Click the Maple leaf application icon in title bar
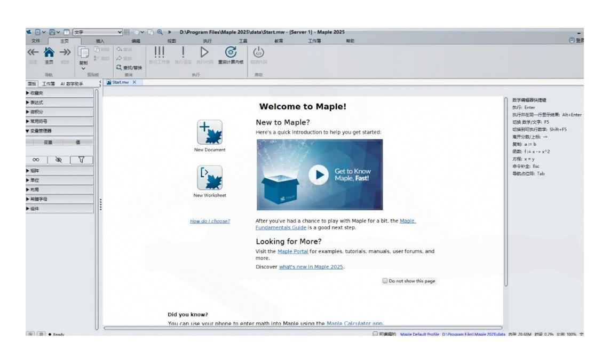This screenshot has height=364, width=610. (29, 32)
